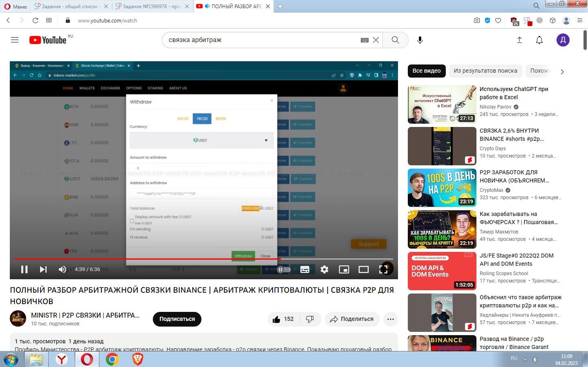Viewport: 588px width, 367px height.
Task: Open the extensions cube icon
Action: (552, 20)
